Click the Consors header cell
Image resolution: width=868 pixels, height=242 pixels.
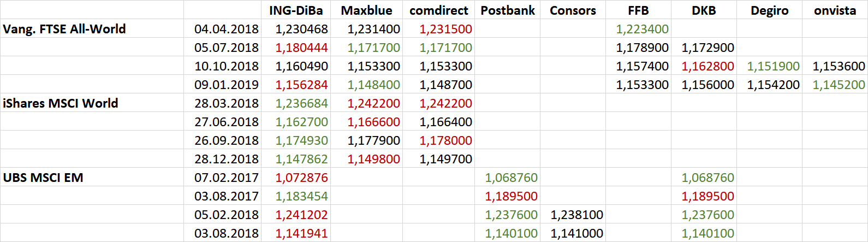(x=573, y=10)
